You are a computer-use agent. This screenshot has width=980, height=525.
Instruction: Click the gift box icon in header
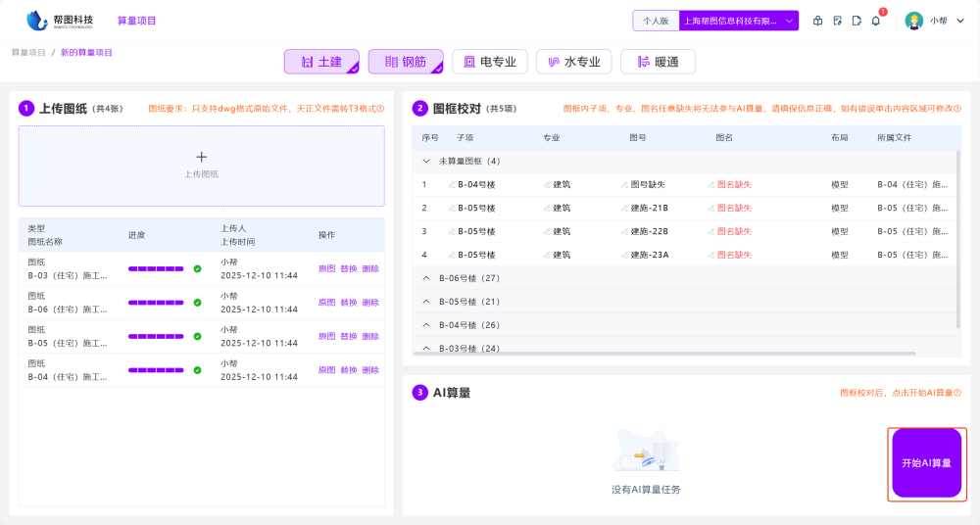[x=818, y=21]
